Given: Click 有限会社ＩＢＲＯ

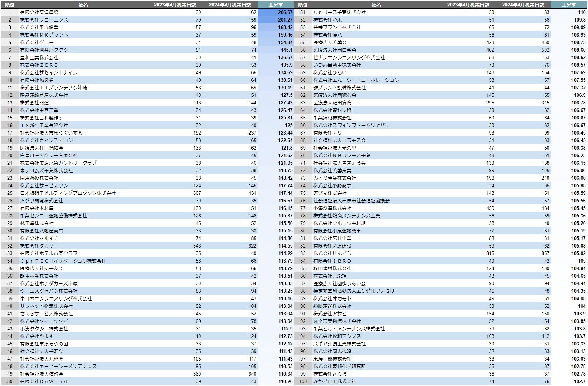Looking at the screenshot, I should point(332,261).
